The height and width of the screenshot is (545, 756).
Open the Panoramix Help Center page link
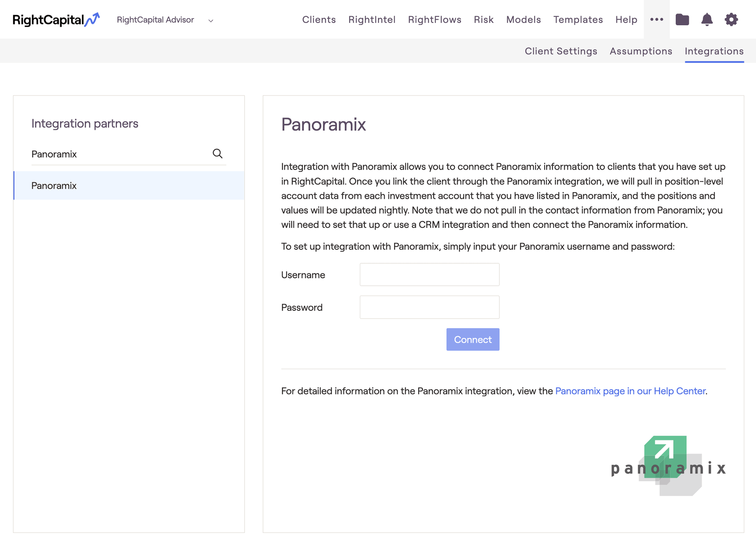click(x=630, y=391)
